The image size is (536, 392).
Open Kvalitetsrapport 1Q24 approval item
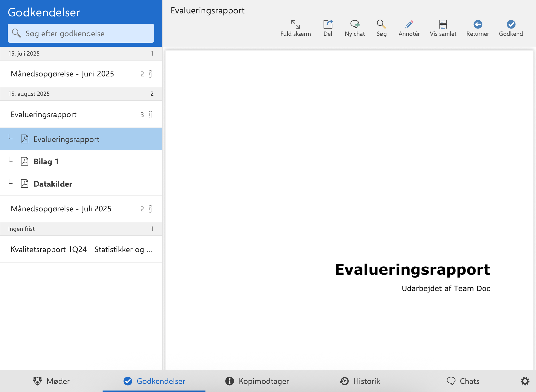point(81,250)
